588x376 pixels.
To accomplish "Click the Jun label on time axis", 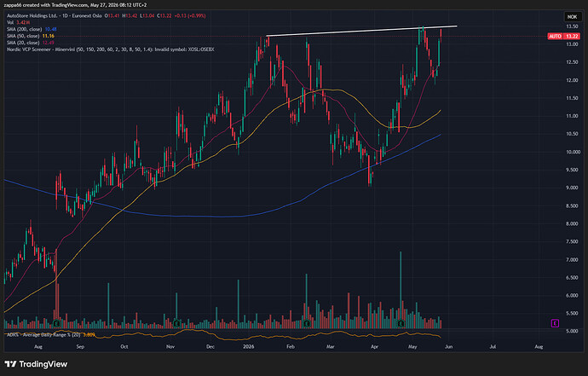I will pyautogui.click(x=448, y=347).
